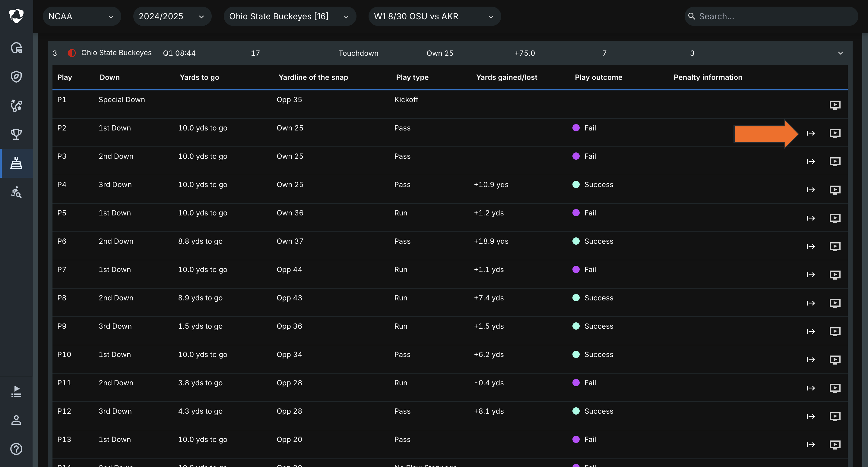Select the active drives sidebar tab

(16, 163)
